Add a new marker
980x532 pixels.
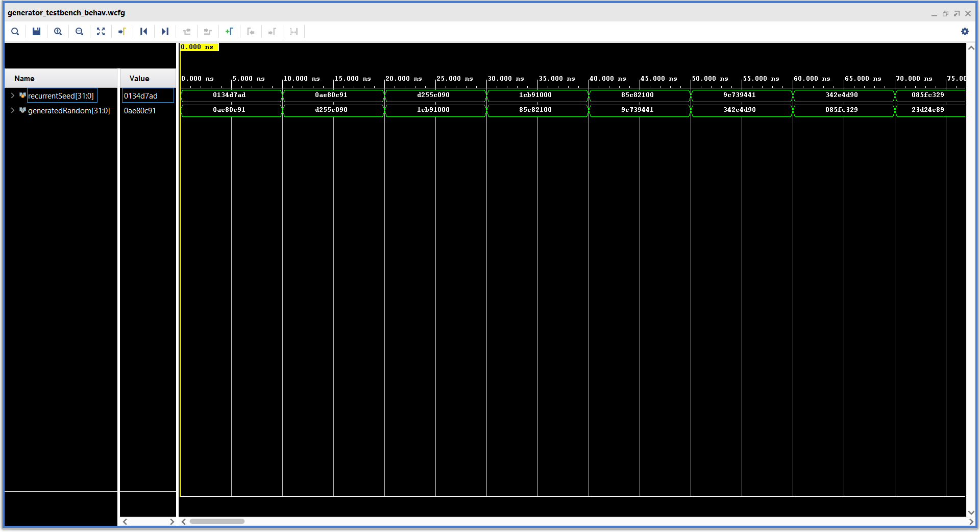tap(229, 32)
